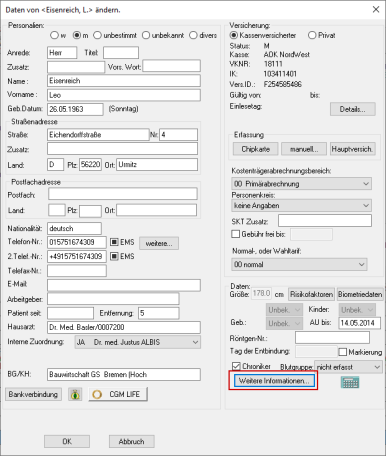The width and height of the screenshot is (386, 456).
Task: Open Kostenträgerabrechnungsbereich dropdown
Action: [x=301, y=184]
